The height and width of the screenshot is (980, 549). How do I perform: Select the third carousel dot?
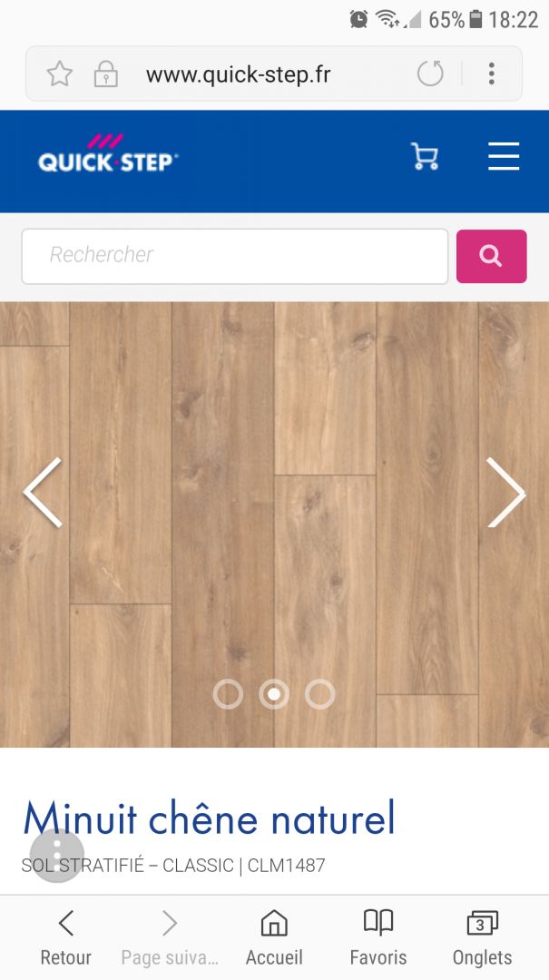(320, 694)
